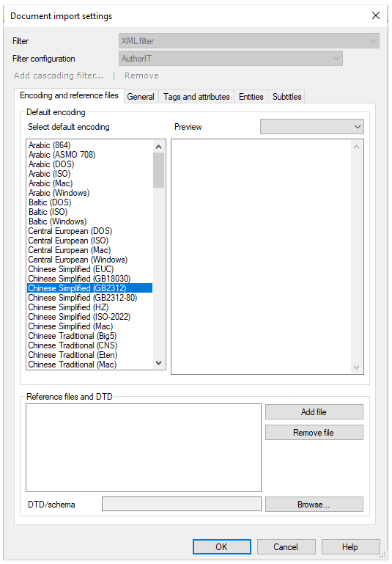Image resolution: width=392 pixels, height=564 pixels.
Task: Click the Remove file button
Action: pos(314,433)
